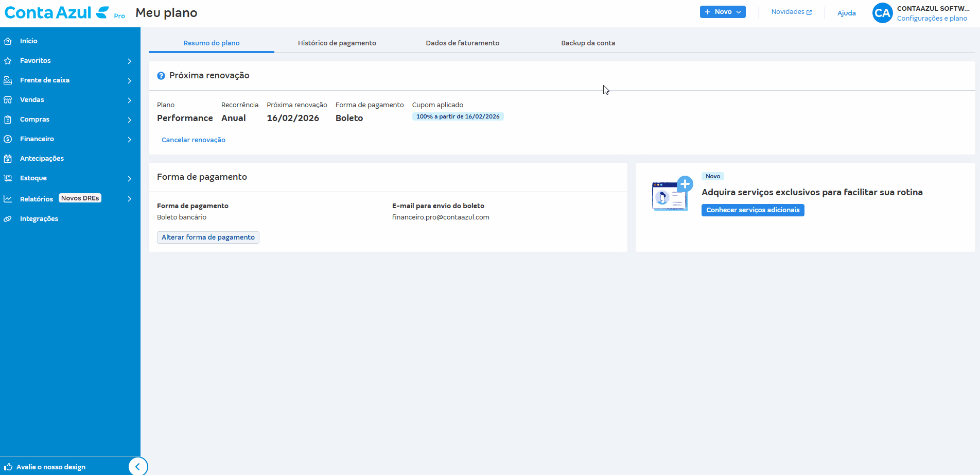
Task: Expand the Financeiro submenu chevron
Action: pos(130,140)
